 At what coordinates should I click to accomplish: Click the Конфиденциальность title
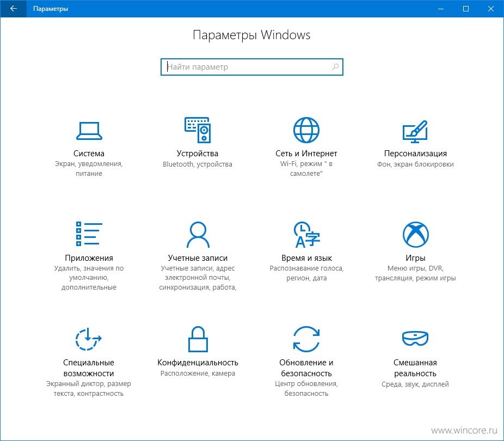(198, 363)
